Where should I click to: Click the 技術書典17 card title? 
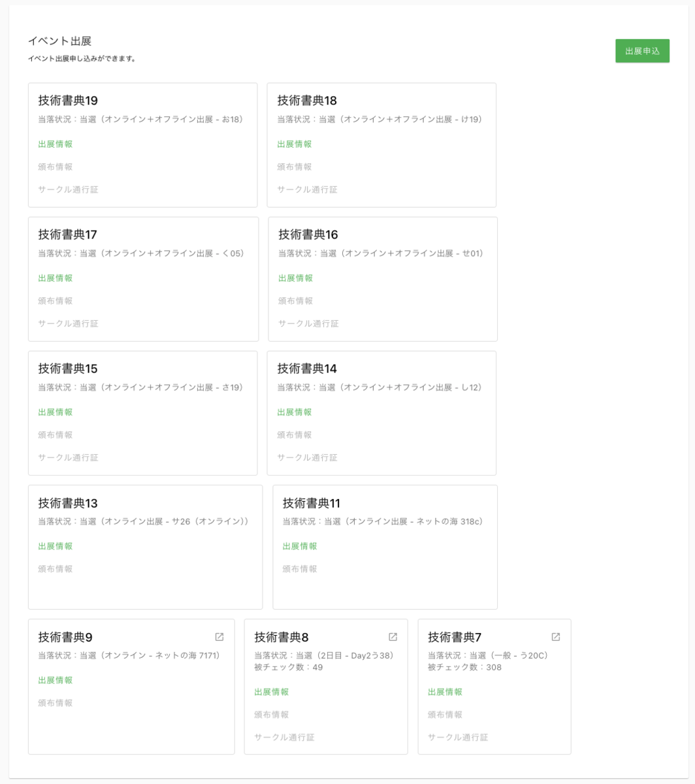pyautogui.click(x=67, y=235)
